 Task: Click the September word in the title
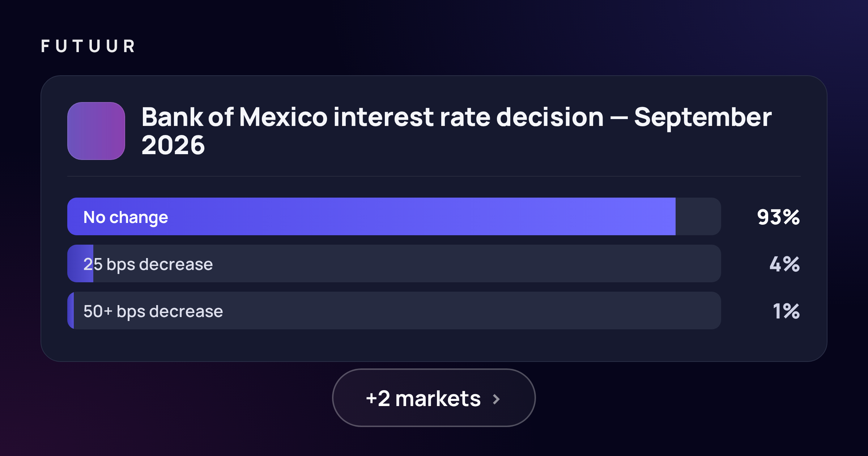703,118
